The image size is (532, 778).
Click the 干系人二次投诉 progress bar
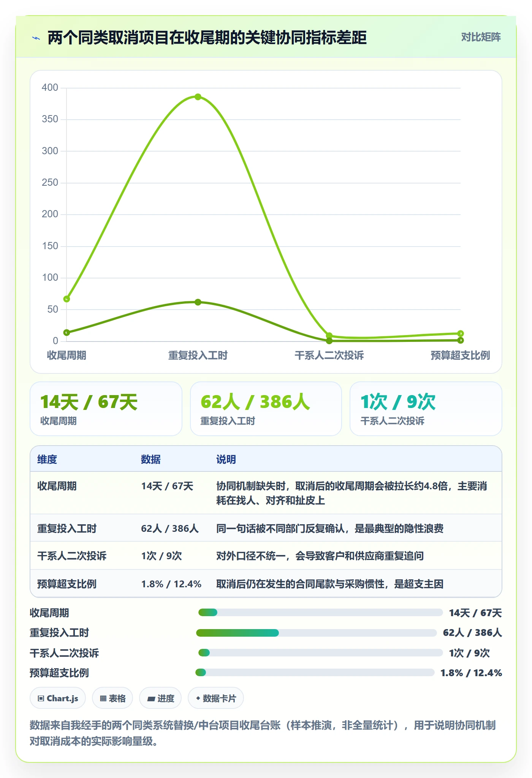(321, 653)
